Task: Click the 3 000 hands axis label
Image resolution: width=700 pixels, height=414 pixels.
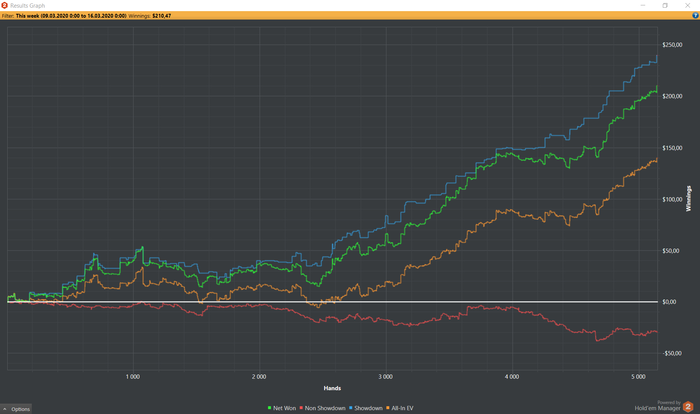Action: click(385, 377)
